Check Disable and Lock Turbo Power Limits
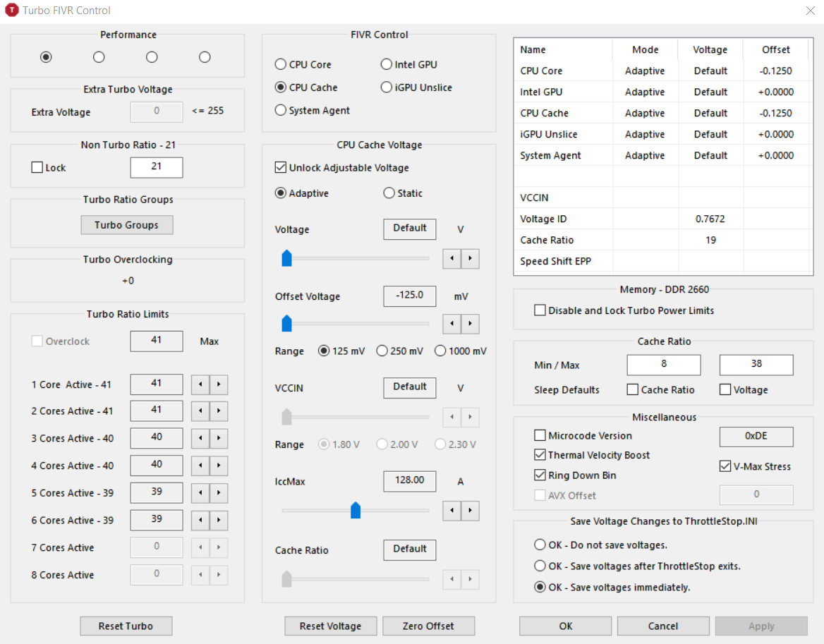 (x=540, y=310)
